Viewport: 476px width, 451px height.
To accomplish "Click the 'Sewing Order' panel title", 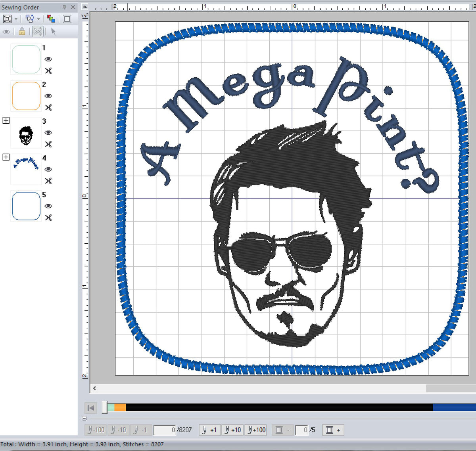I will coord(20,7).
